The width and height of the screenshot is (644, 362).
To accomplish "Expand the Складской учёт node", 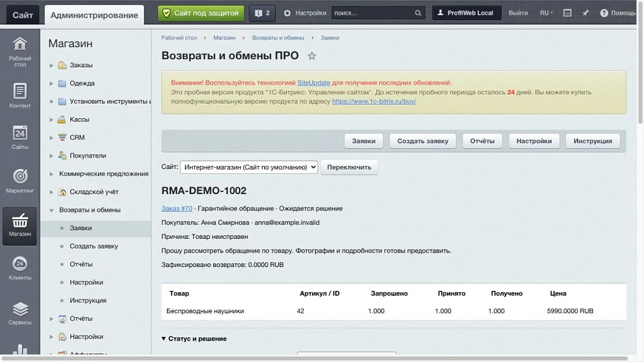I will tap(52, 192).
